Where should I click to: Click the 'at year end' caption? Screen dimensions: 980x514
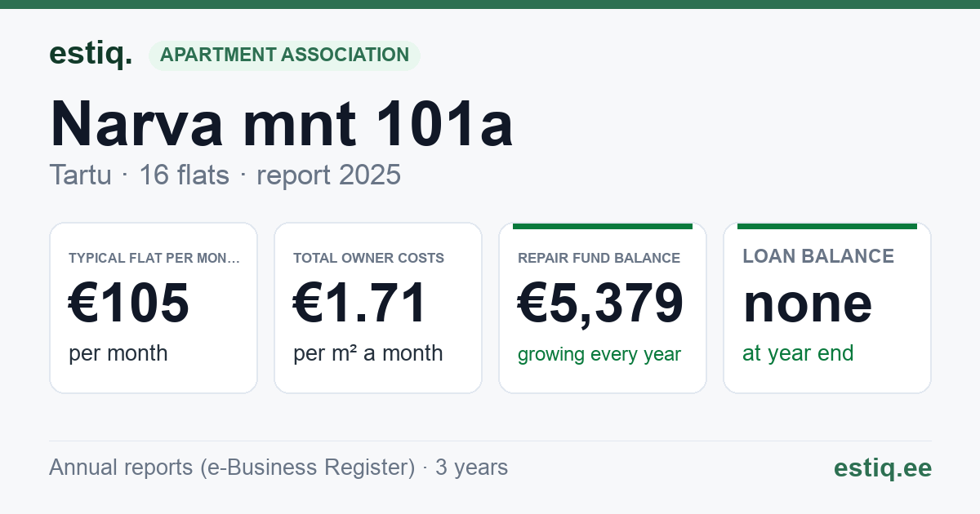pyautogui.click(x=798, y=353)
